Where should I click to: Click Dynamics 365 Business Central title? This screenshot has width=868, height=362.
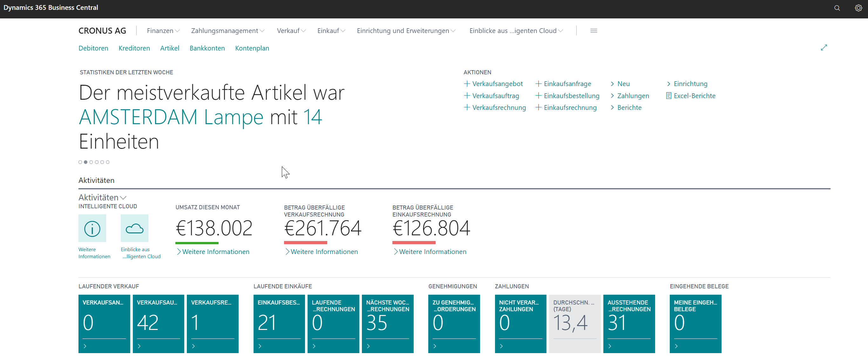pyautogui.click(x=51, y=7)
